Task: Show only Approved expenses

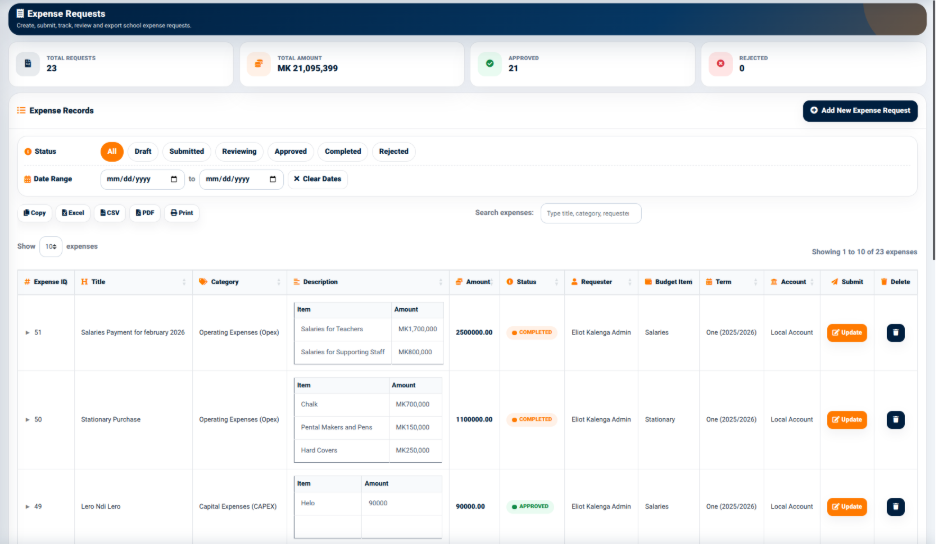Action: pos(290,152)
